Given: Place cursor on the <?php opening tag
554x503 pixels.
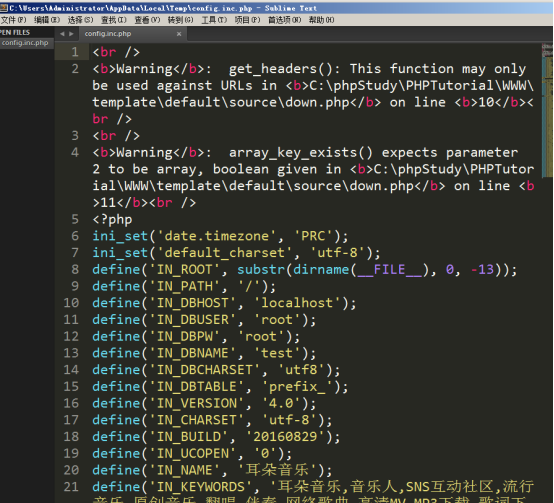Looking at the screenshot, I should pos(112,220).
